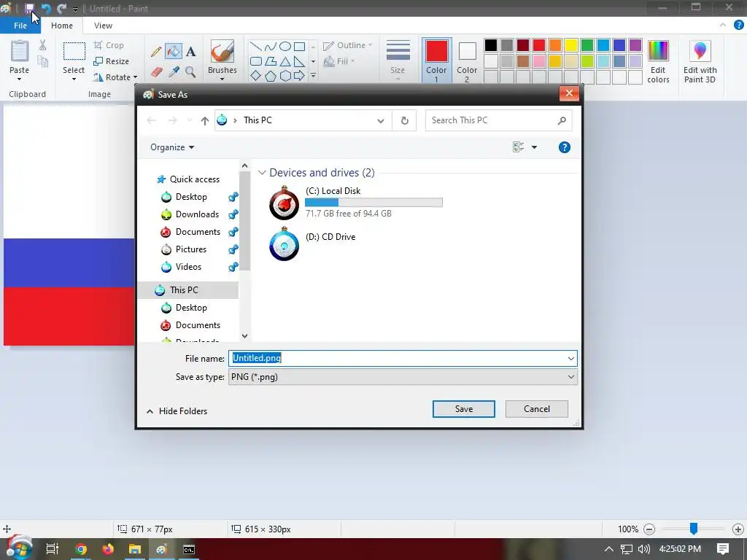
Task: Pick the black color from palette
Action: (491, 45)
